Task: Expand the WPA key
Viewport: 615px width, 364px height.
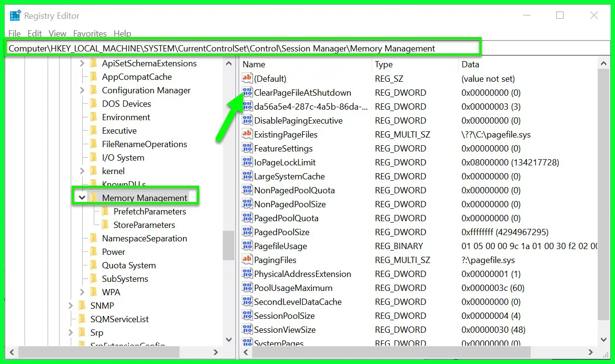Action: pos(82,292)
